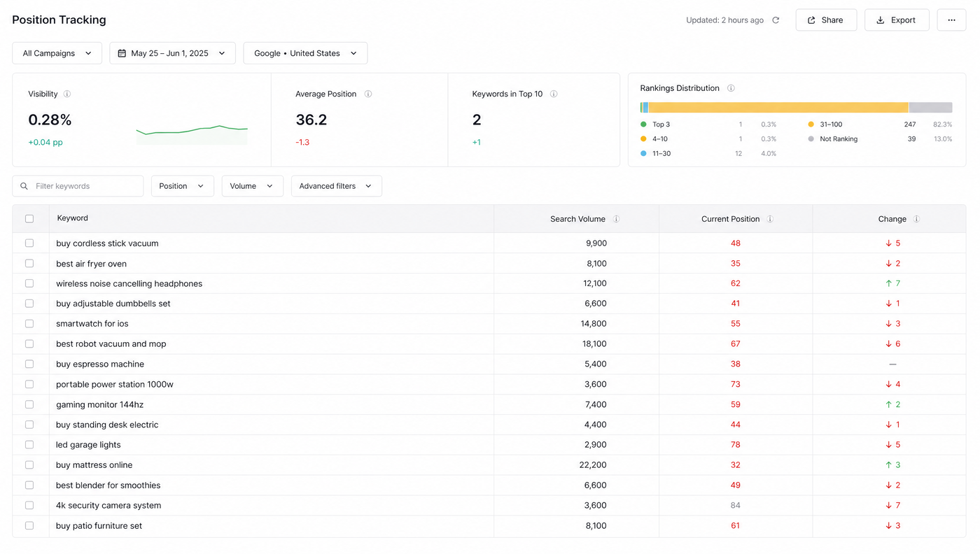Expand the Google • United States selector
980x554 pixels.
(305, 53)
